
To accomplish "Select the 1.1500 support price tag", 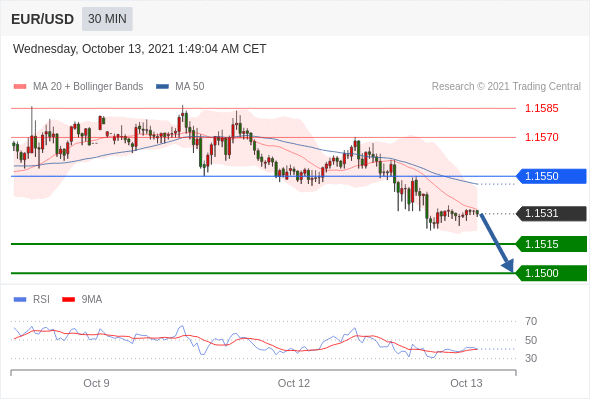I will point(551,273).
